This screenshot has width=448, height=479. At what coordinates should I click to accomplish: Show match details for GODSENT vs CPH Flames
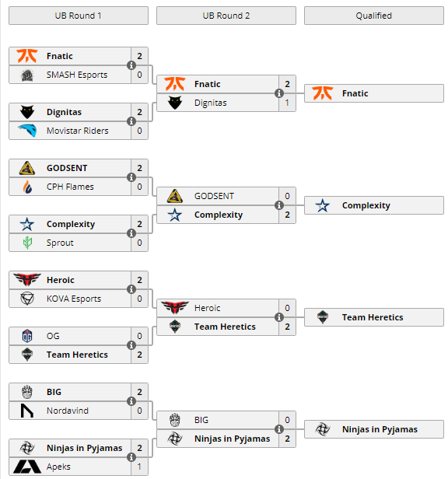click(x=131, y=177)
